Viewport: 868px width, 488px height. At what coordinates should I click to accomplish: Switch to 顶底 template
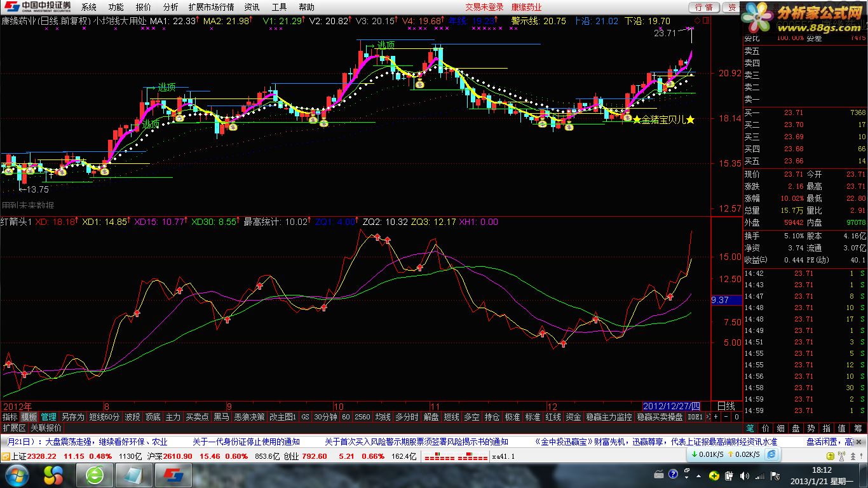click(153, 417)
